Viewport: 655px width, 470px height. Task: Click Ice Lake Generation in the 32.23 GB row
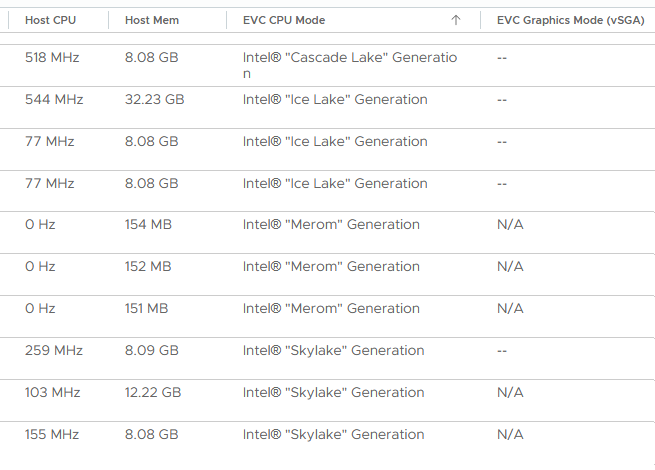tap(335, 100)
